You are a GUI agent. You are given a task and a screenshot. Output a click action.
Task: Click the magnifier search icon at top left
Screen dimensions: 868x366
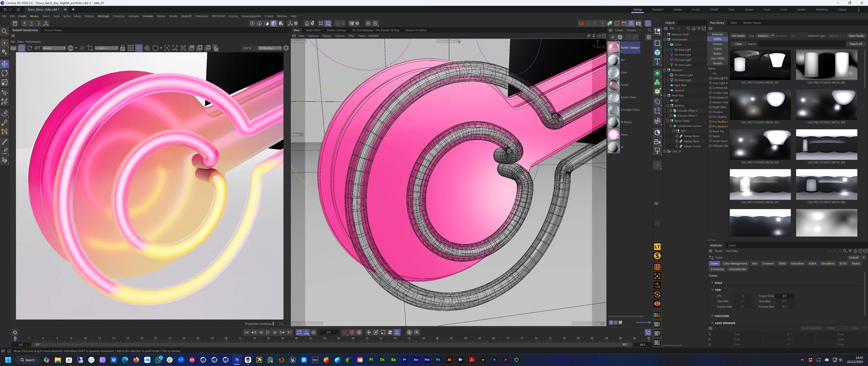coord(5,32)
